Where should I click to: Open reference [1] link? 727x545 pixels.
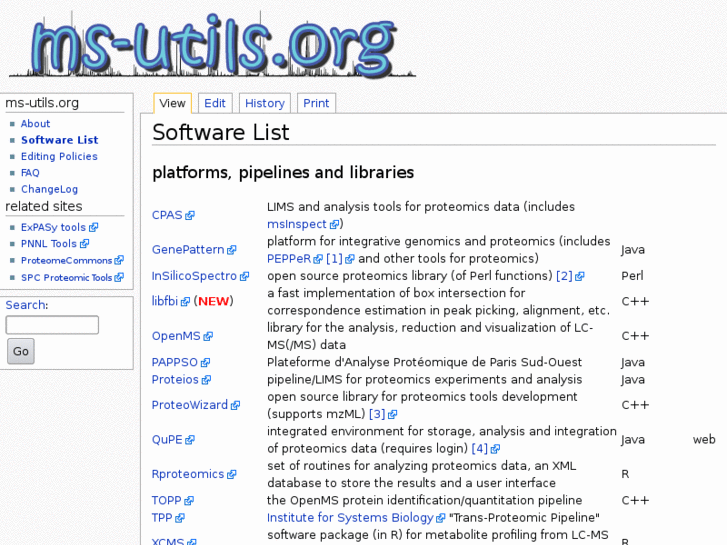[334, 258]
